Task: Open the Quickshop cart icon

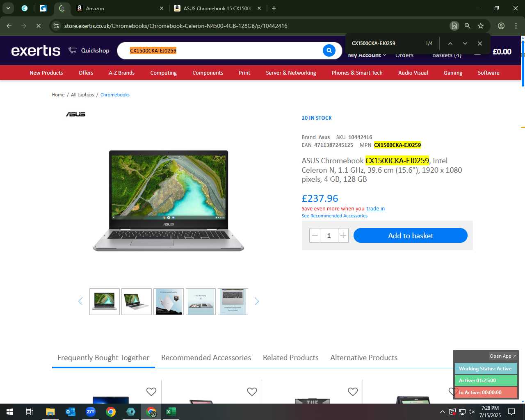Action: click(73, 50)
